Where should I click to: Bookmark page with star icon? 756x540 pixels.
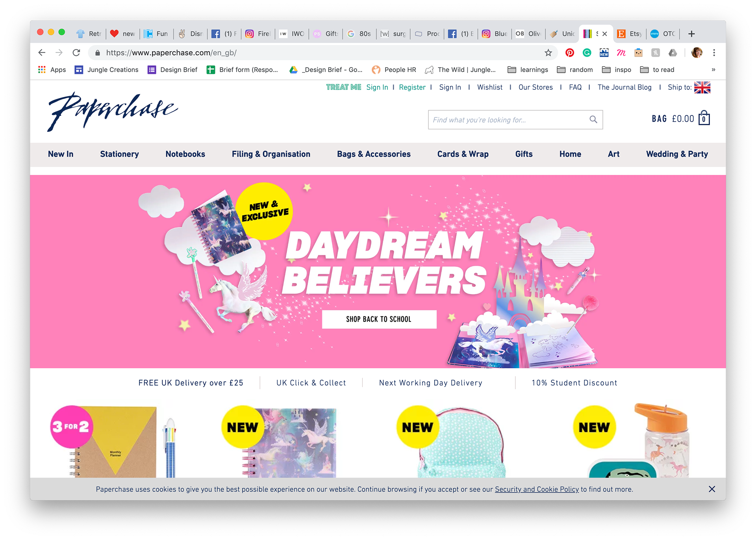(x=548, y=53)
